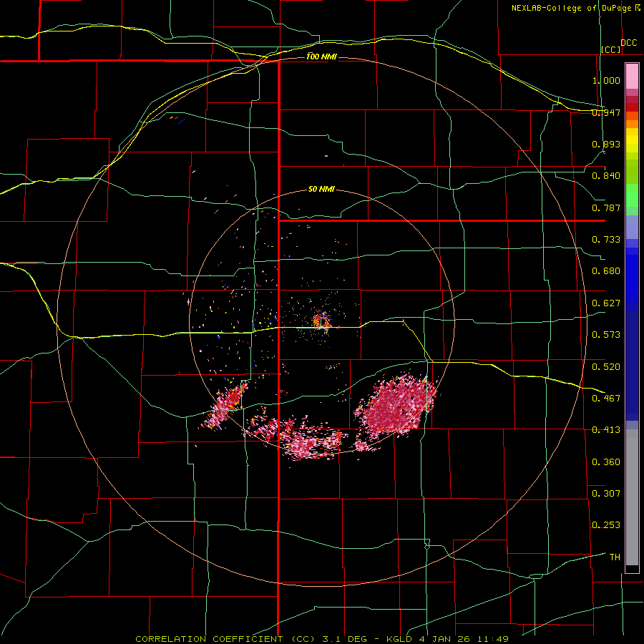Click the TH label at the color scale bottom

coord(615,557)
